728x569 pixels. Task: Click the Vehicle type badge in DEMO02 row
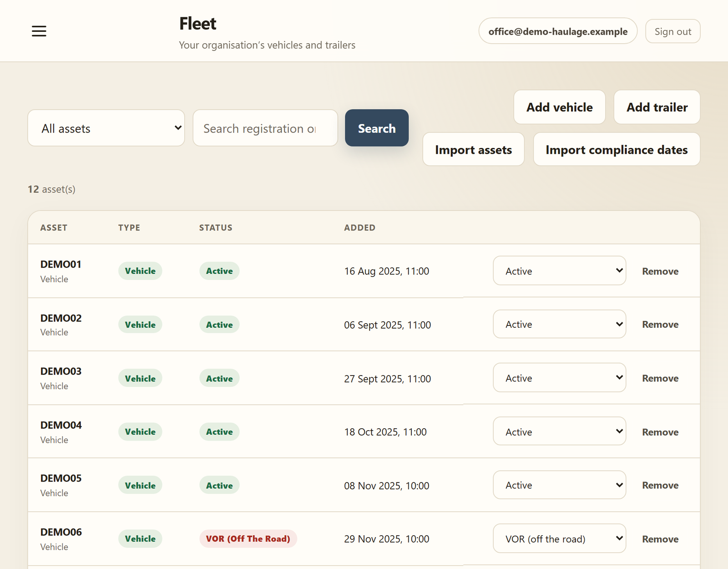[140, 325]
